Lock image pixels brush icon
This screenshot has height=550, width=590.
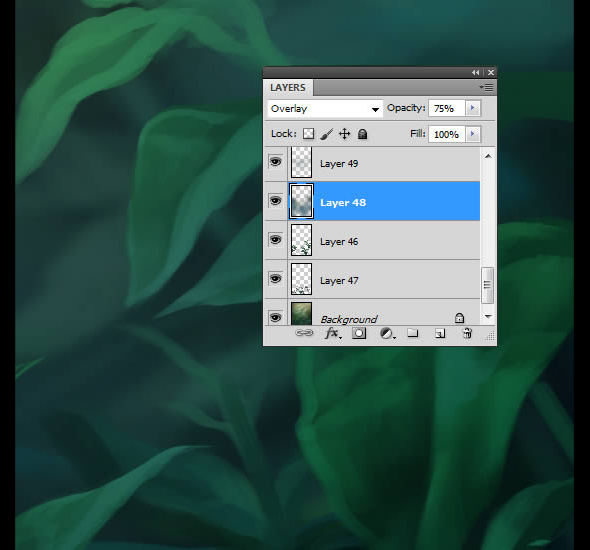pyautogui.click(x=327, y=134)
